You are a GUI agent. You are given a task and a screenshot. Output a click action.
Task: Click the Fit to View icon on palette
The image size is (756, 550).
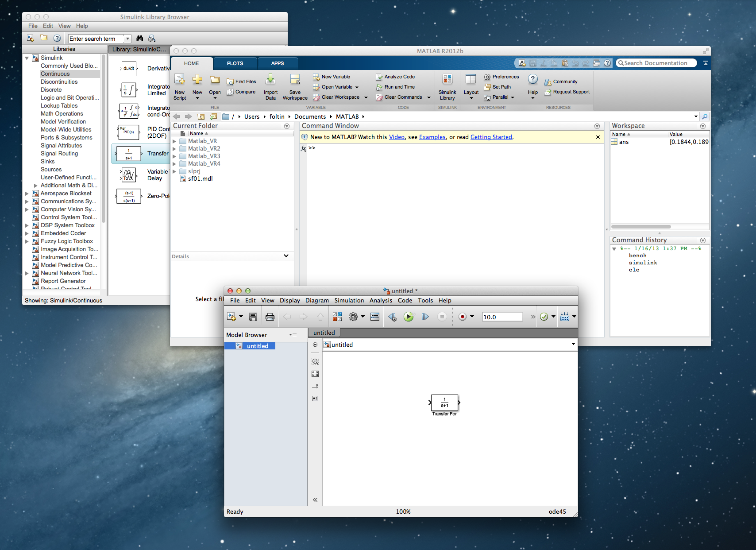point(315,374)
